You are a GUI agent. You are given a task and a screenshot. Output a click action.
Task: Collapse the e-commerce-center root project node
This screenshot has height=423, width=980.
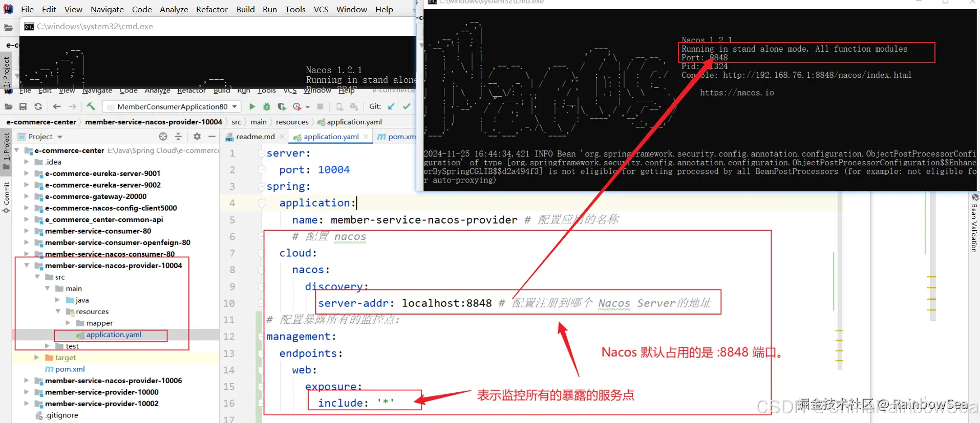[17, 150]
